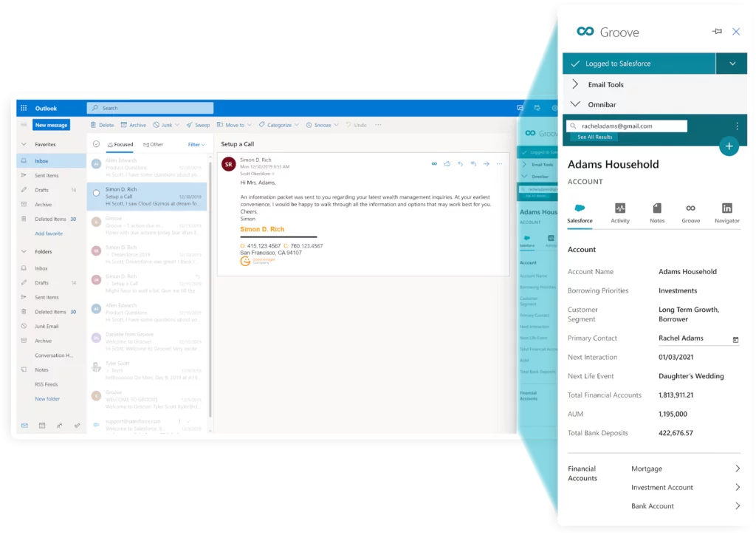Open Omnibar three-dot options menu
756x535 pixels.
pyautogui.click(x=737, y=126)
